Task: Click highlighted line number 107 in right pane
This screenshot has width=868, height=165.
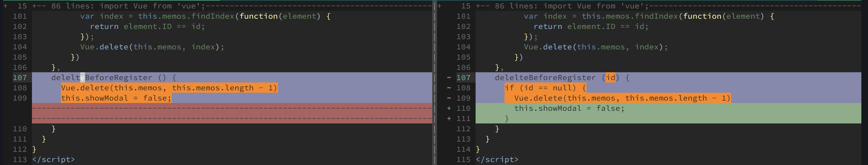Action: coord(463,77)
